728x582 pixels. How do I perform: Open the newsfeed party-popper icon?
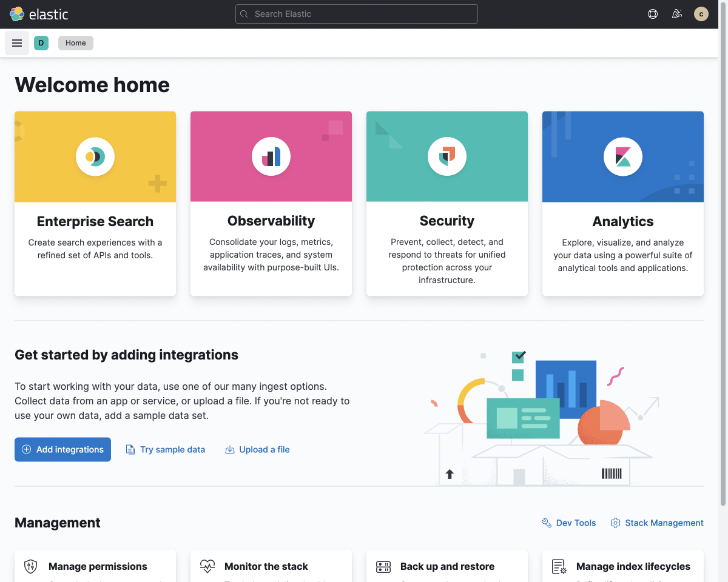(x=677, y=14)
